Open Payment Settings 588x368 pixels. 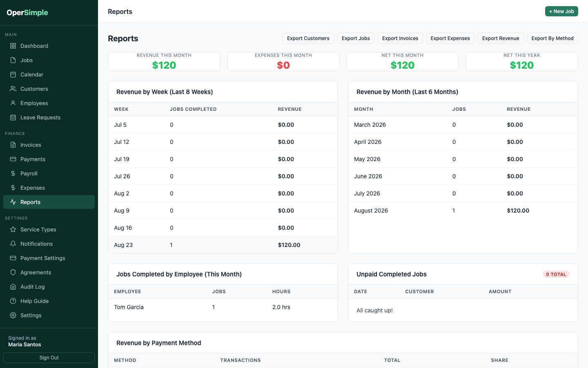(49, 258)
